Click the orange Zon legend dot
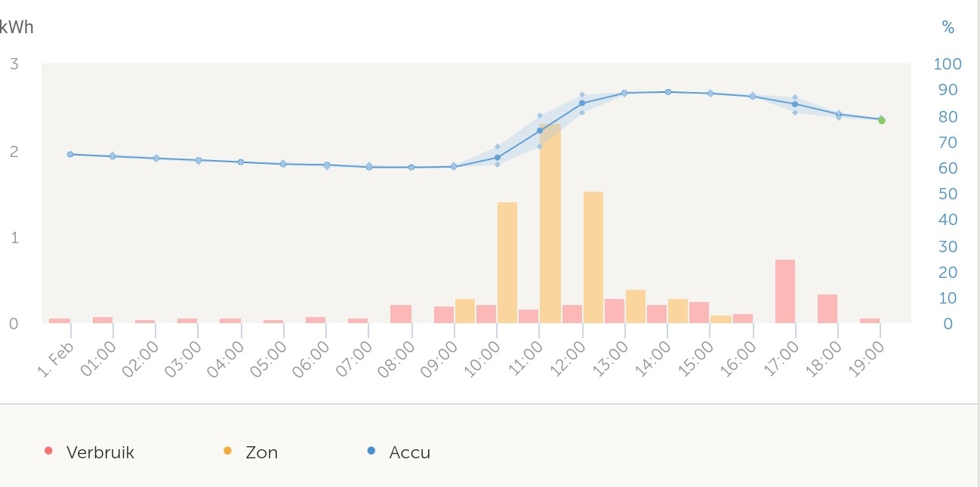This screenshot has height=487, width=980. pos(227,452)
